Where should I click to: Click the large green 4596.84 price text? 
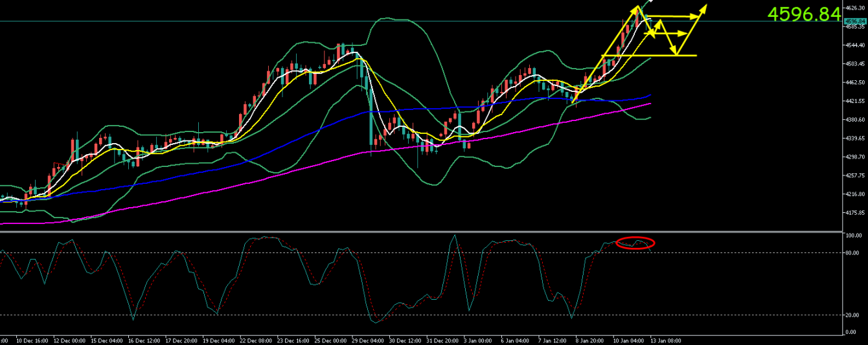804,14
